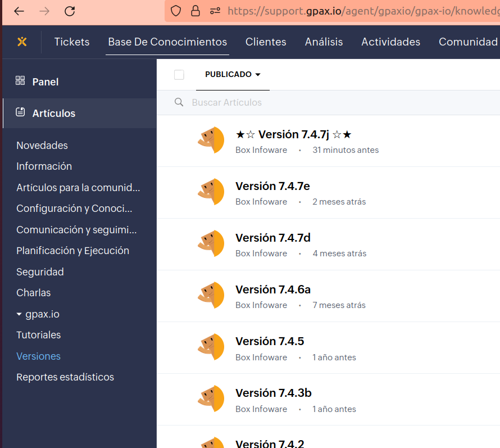Click the Buscar Artículos search field
500x448 pixels.
pyautogui.click(x=281, y=102)
